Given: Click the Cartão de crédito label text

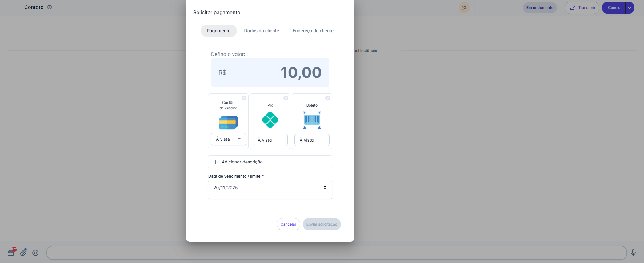Looking at the screenshot, I should 228,105.
